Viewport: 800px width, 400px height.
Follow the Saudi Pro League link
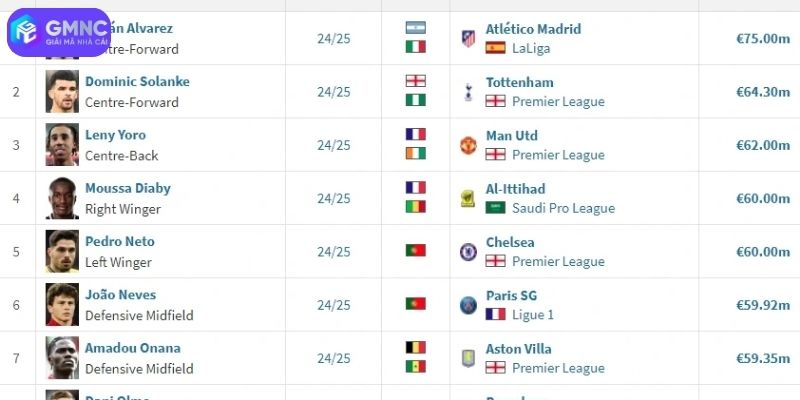pos(563,208)
